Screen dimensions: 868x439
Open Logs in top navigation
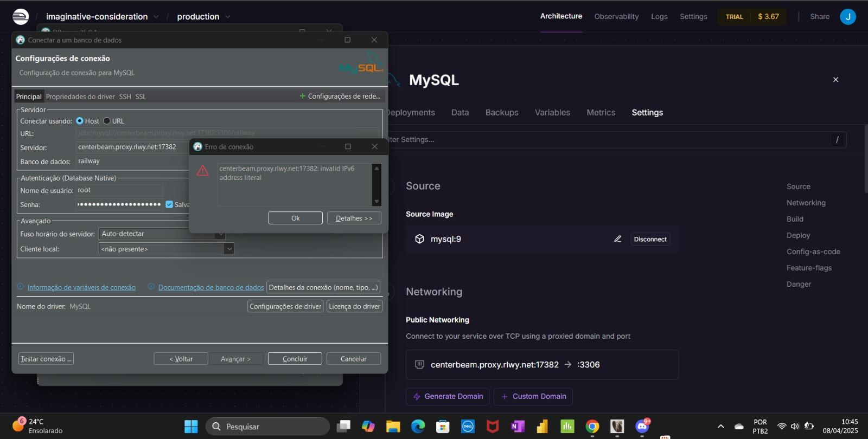659,17
